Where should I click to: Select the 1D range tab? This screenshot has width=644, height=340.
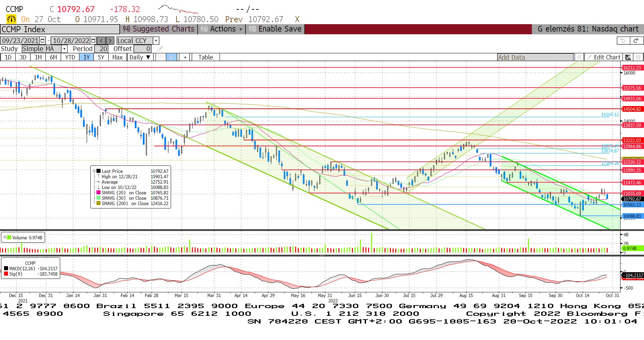pos(8,57)
